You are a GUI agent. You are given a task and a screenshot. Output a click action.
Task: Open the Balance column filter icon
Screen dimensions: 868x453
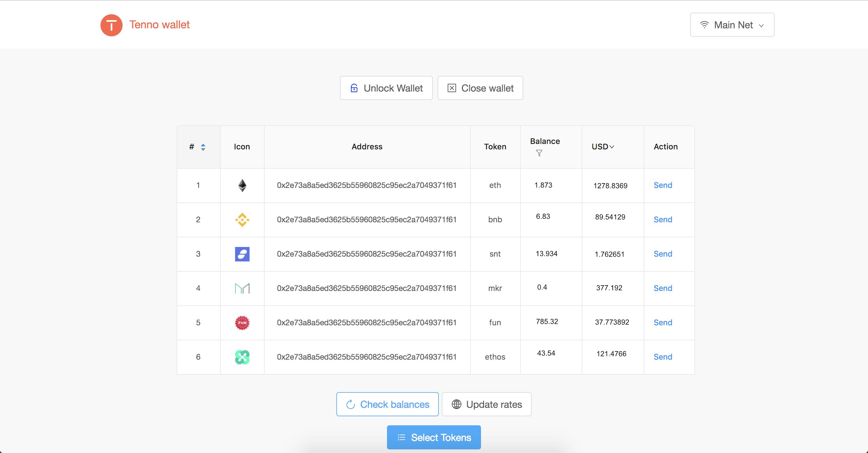point(539,153)
